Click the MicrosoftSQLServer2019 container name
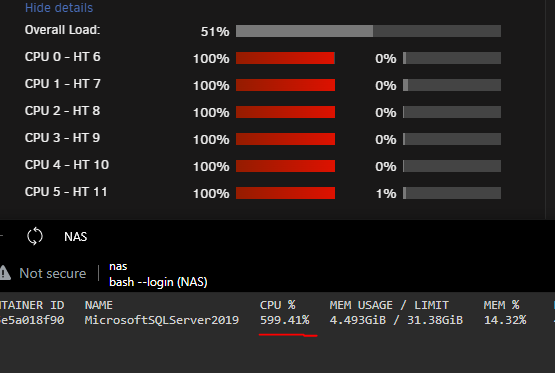Viewport: 555px width, 373px height. pos(162,320)
